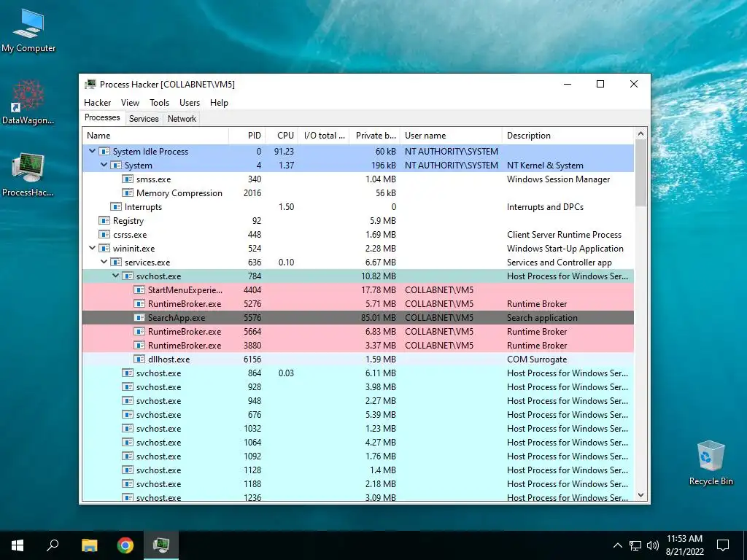This screenshot has width=747, height=560.
Task: Sort by Name column header
Action: 156,135
